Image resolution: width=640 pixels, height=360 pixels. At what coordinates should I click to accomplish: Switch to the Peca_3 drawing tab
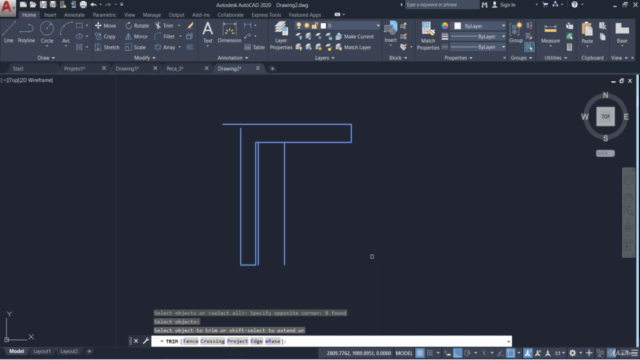click(175, 69)
